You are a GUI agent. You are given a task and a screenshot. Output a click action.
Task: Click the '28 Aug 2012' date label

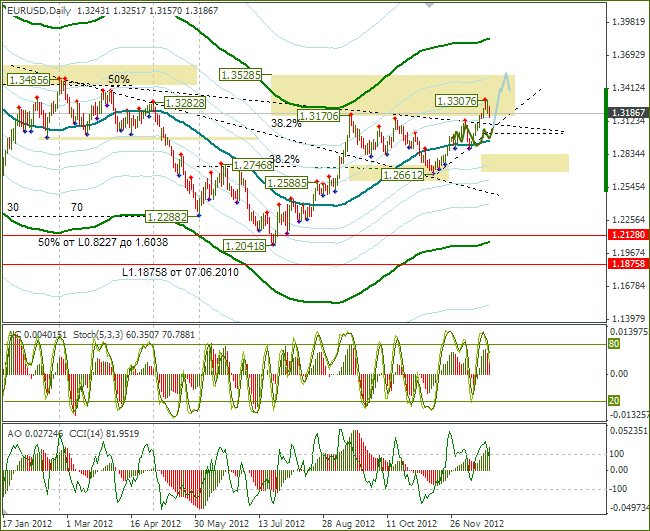(x=348, y=524)
